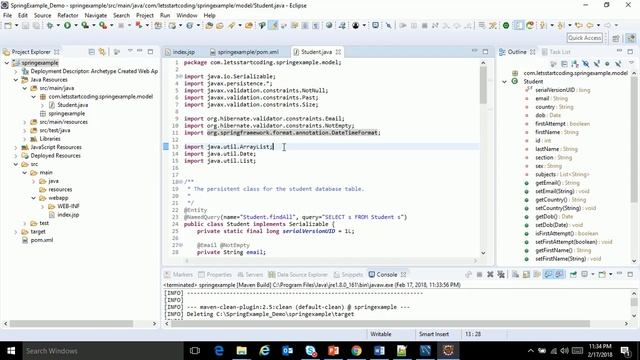The height and width of the screenshot is (360, 640).
Task: Click the Search flashlight toolbar icon
Action: coord(231,26)
